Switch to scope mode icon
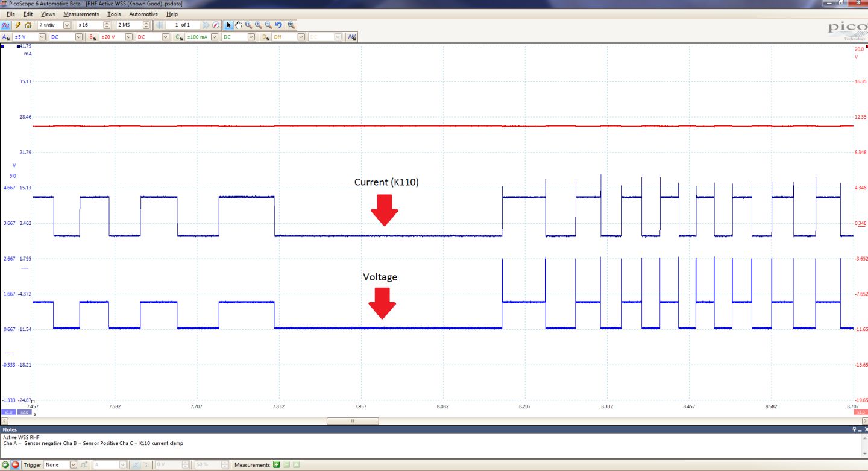The width and height of the screenshot is (868, 471). coord(5,25)
